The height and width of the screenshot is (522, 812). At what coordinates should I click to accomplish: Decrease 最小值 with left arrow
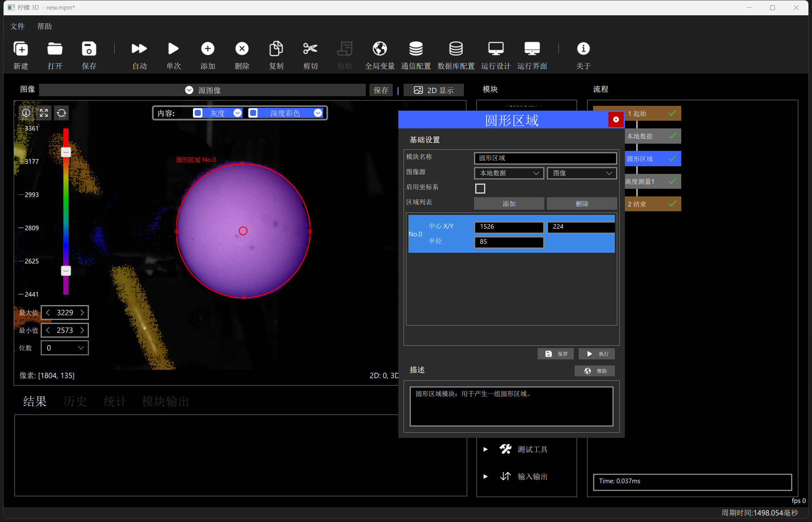[x=48, y=330]
